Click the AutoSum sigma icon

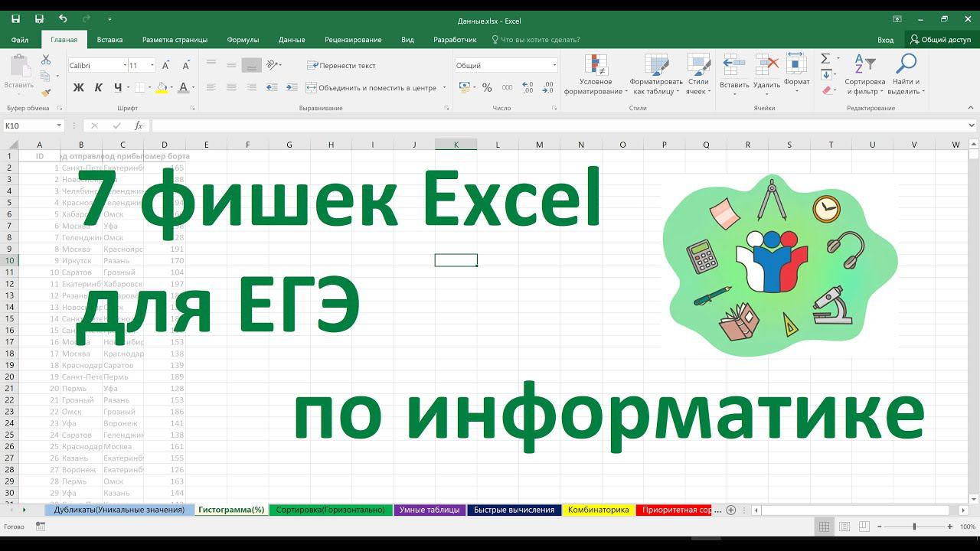[825, 59]
